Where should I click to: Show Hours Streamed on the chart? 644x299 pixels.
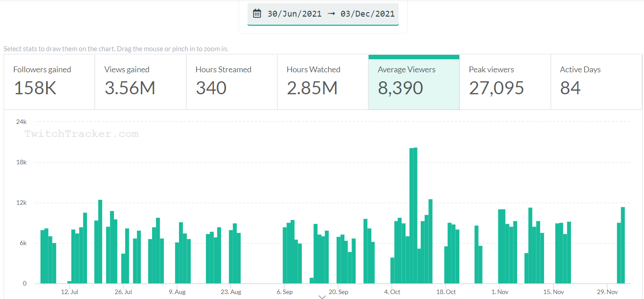(231, 82)
